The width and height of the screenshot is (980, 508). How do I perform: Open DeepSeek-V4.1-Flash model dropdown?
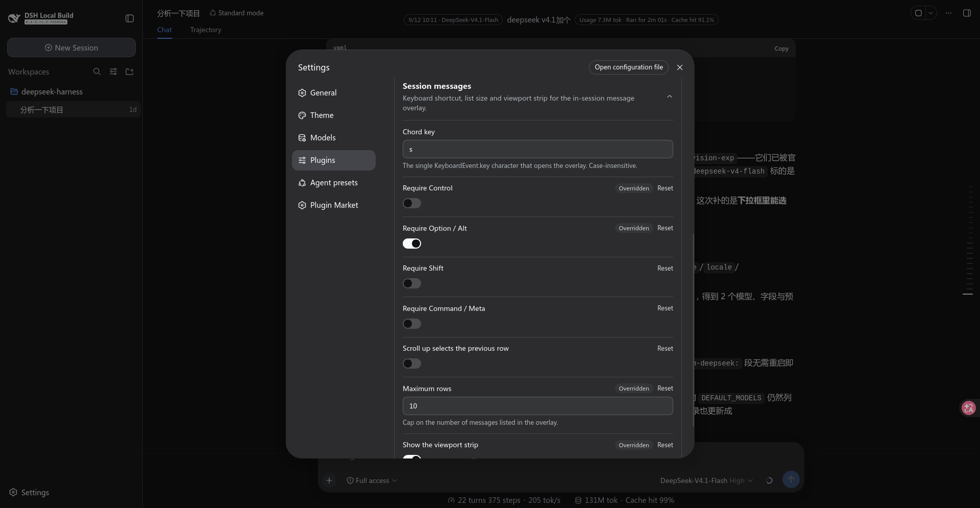[x=706, y=480]
